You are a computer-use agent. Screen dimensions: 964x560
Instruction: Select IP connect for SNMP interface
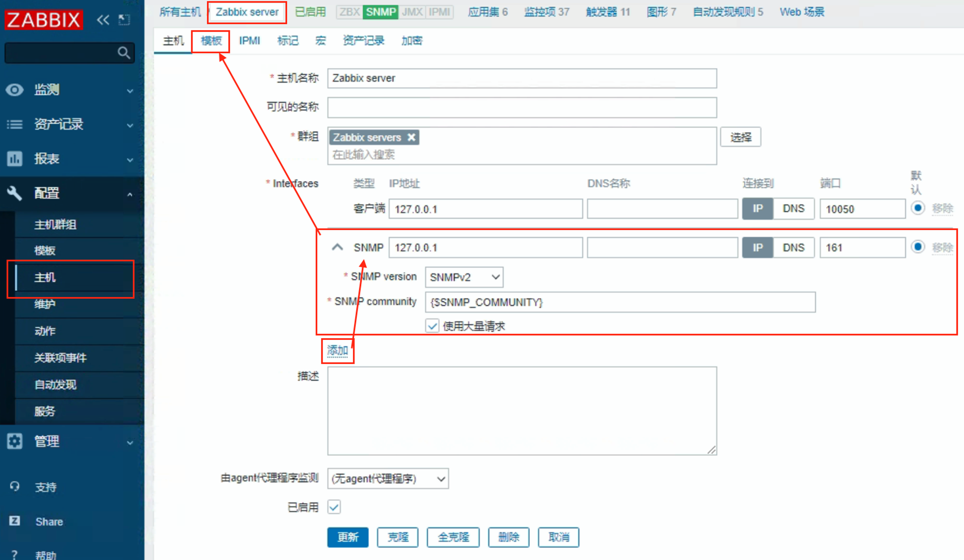[x=757, y=248]
